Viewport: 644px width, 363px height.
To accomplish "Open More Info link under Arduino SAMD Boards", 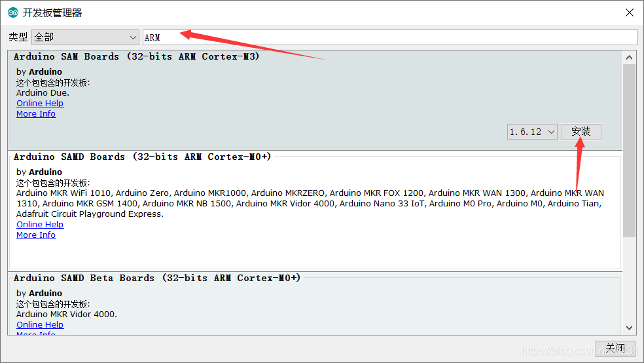I will click(x=36, y=235).
